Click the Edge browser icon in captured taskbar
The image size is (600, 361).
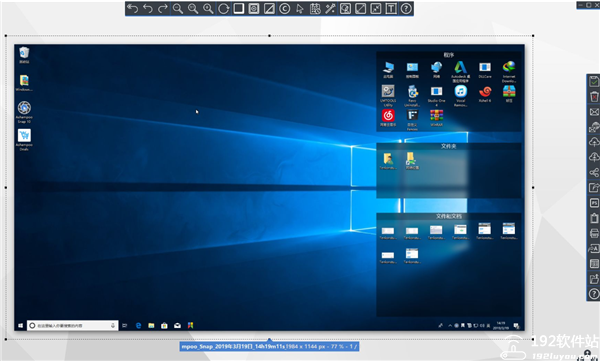coord(138,325)
